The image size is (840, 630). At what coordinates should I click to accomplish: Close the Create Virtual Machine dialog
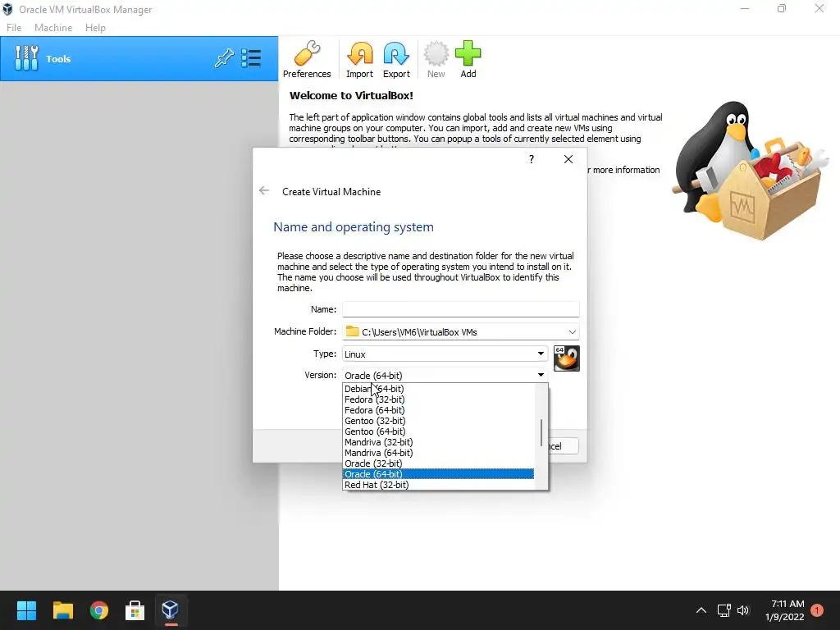[x=568, y=159]
